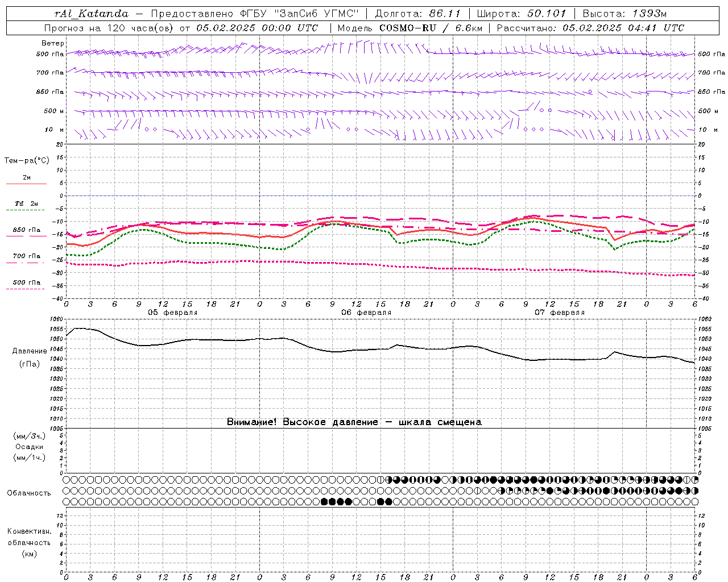Click the Рассчитано: 05.02.2025 04:41 UTC timestamp
728x582 pixels.
(x=590, y=28)
